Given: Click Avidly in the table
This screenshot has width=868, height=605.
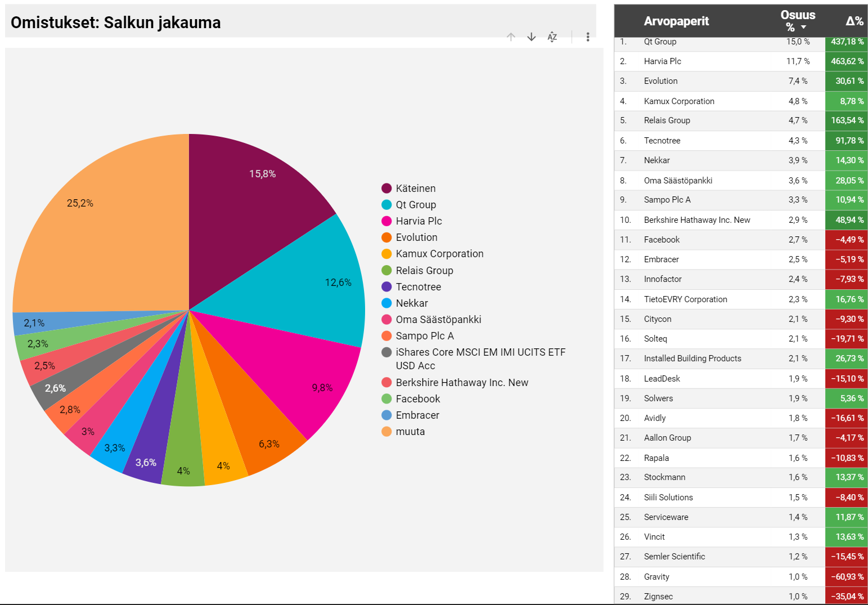Looking at the screenshot, I should tap(655, 418).
